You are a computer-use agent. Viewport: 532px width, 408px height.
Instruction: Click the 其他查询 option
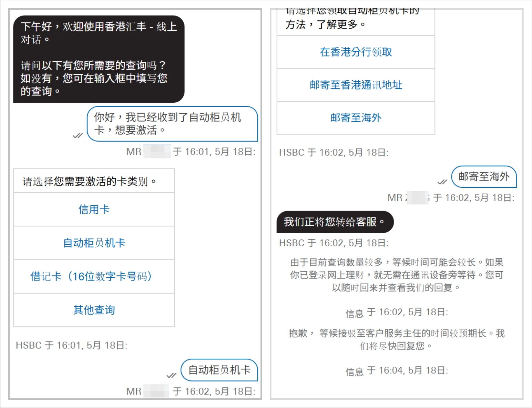click(94, 310)
